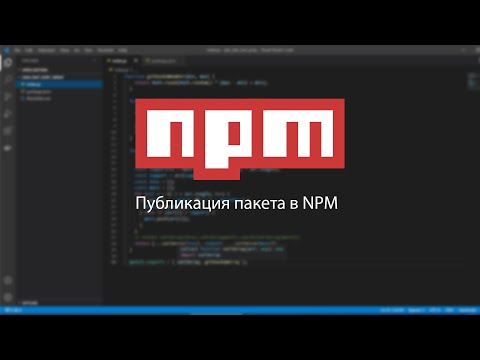Open the Accounts icon in activity bar
Image resolution: width=480 pixels, height=360 pixels.
click(8, 280)
